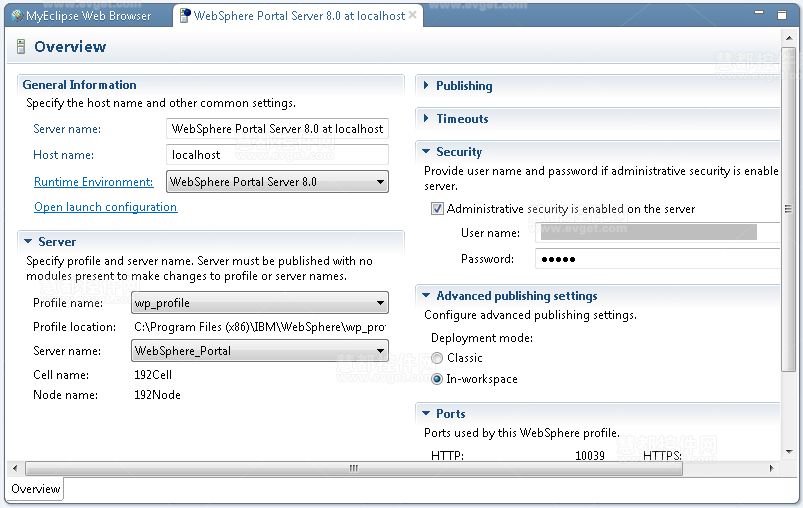803x508 pixels.
Task: Minimize the editor area
Action: (759, 12)
